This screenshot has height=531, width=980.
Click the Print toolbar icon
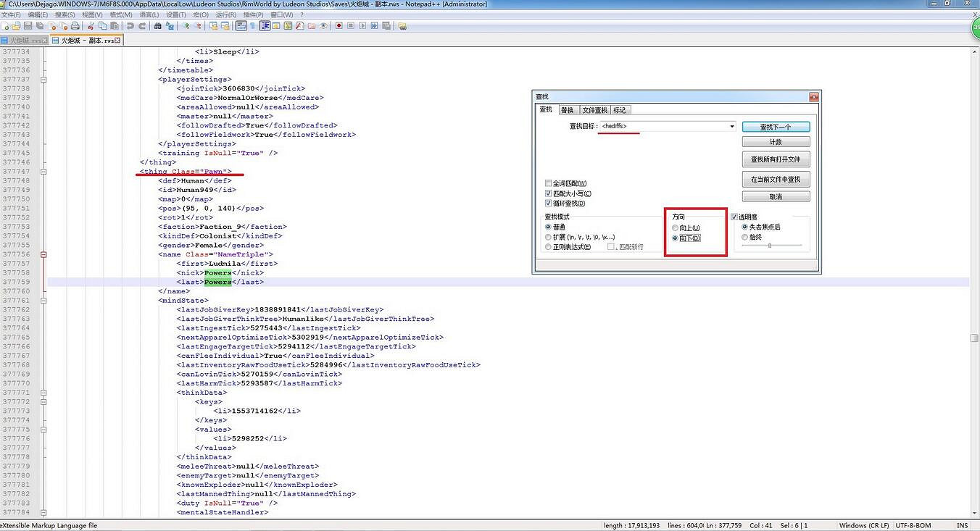pos(73,26)
